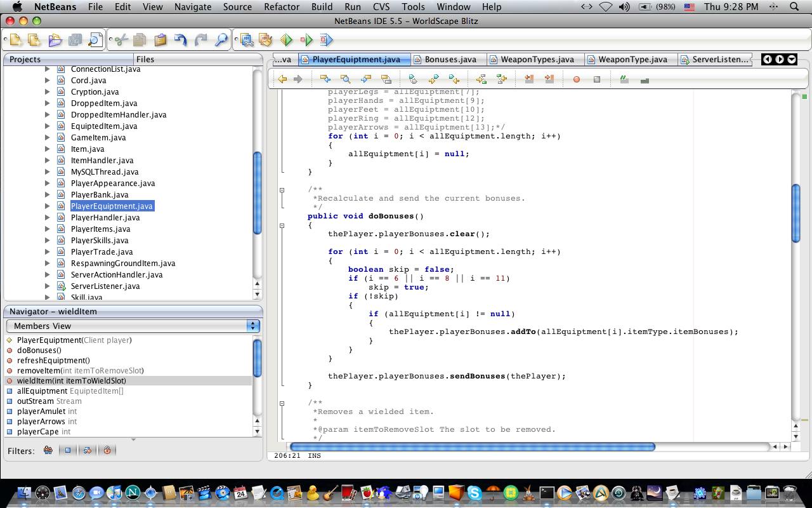Select doBonuses() in Navigator
The height and width of the screenshot is (508, 812).
click(39, 350)
